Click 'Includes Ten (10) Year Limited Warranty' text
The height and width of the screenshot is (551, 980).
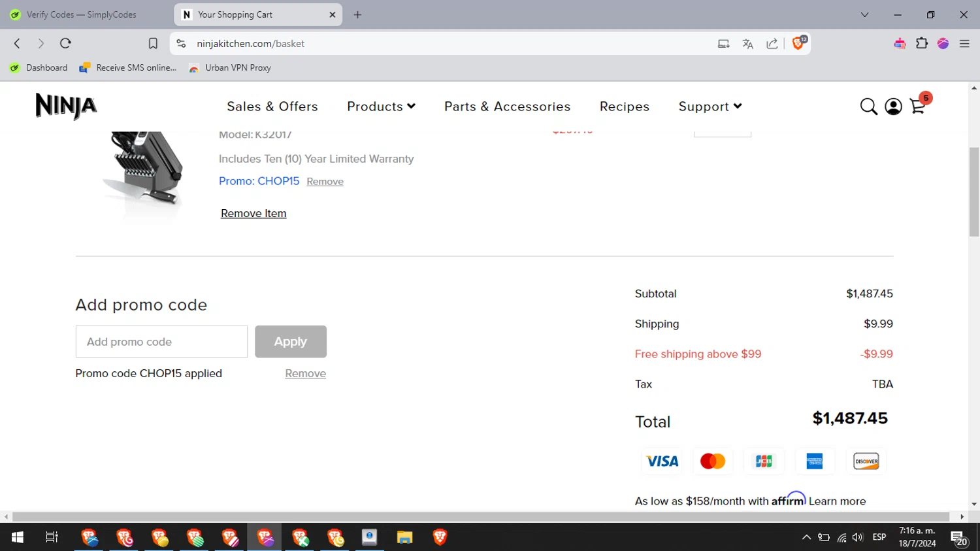pyautogui.click(x=316, y=159)
